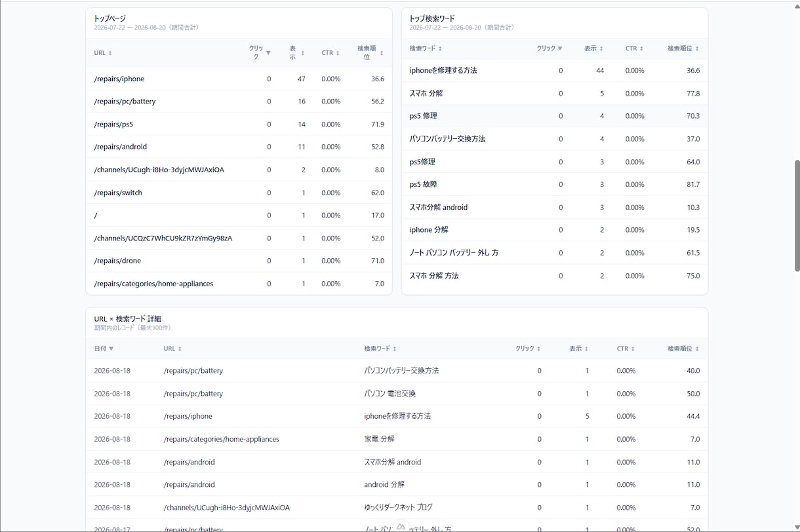The image size is (800, 532).
Task: Click the トップ検索ワード card title
Action: pyautogui.click(x=432, y=18)
